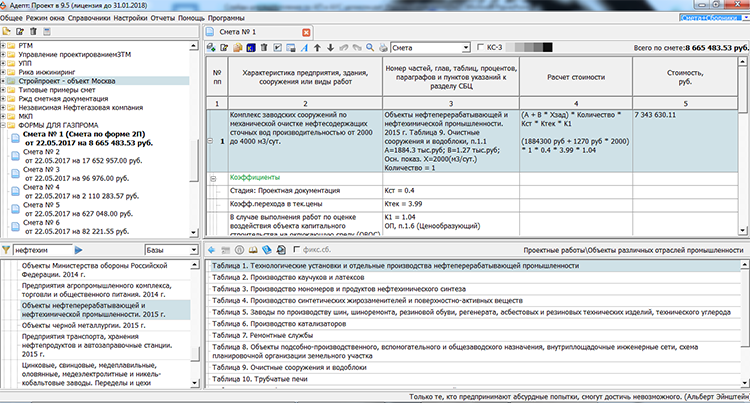This screenshot has height=403, width=750.
Task: Open the Отчеты menu
Action: click(x=163, y=18)
